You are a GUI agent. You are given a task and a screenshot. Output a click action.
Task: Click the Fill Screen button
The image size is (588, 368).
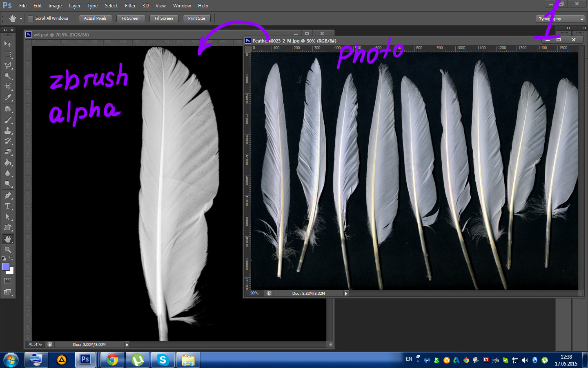tap(164, 18)
